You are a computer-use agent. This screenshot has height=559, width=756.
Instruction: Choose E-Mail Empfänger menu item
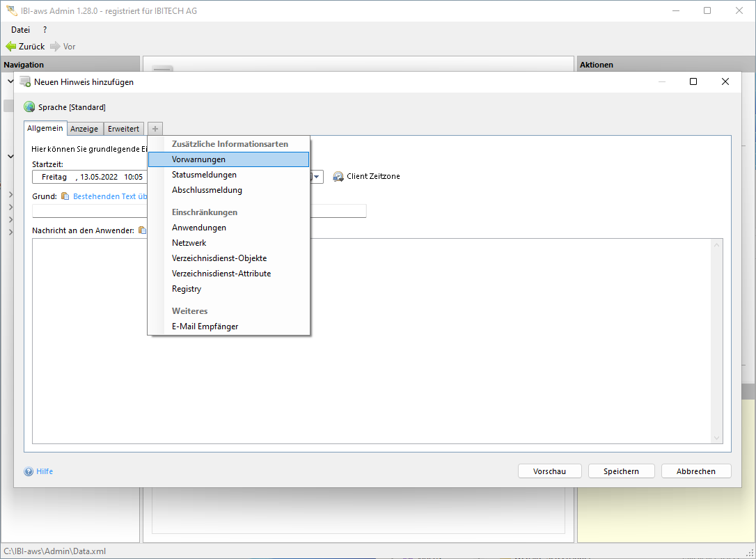205,326
